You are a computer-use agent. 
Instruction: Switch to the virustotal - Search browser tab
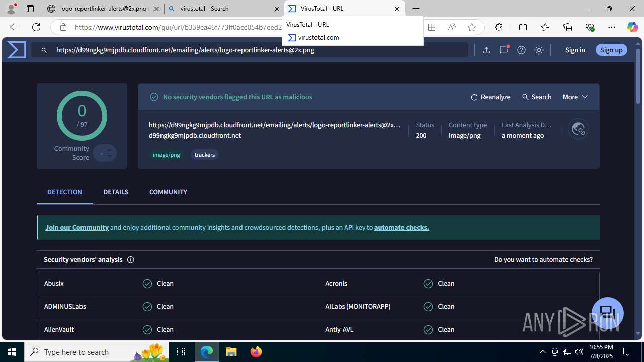click(x=223, y=9)
